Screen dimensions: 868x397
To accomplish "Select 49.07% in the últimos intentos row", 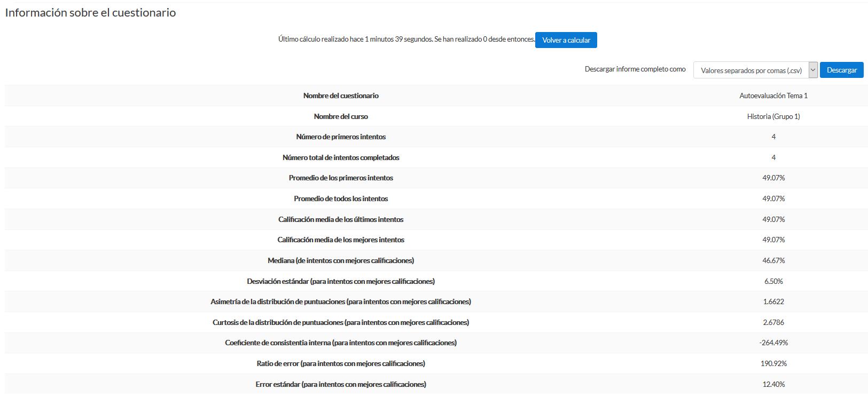I will tap(773, 219).
